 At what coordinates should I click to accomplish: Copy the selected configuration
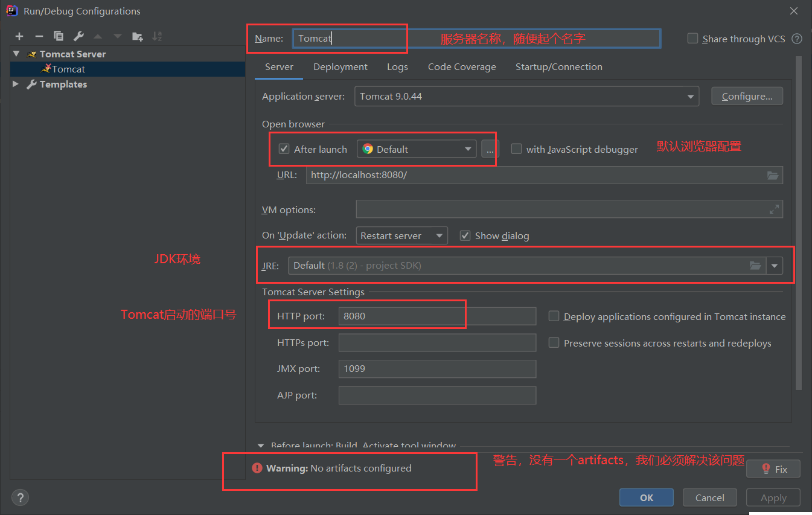pyautogui.click(x=57, y=36)
